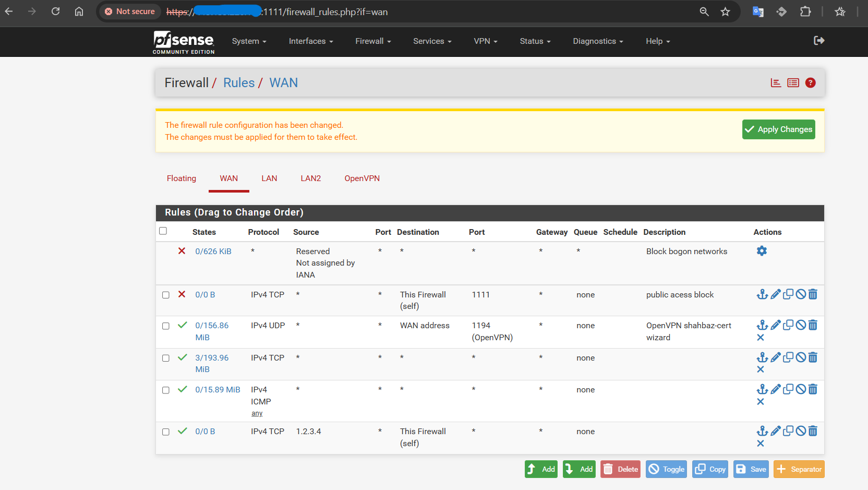Select the OpenVPN port 1194 rule checkbox
868x490 pixels.
point(166,326)
